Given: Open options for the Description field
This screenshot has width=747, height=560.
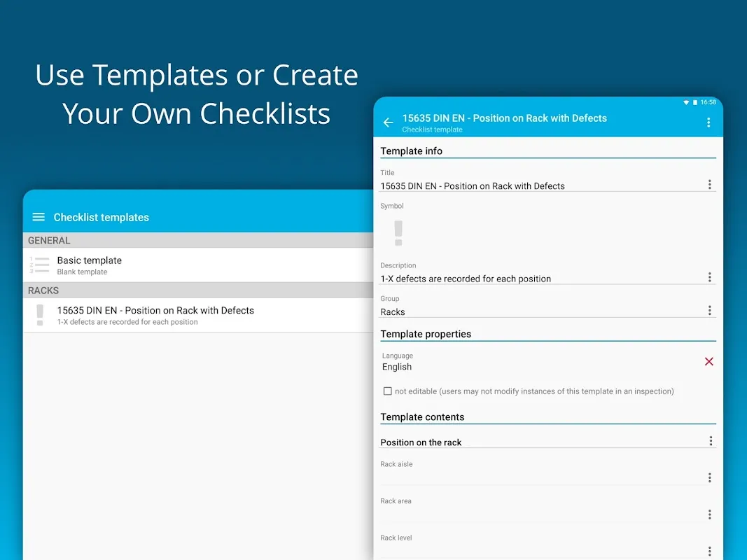Looking at the screenshot, I should click(x=709, y=277).
